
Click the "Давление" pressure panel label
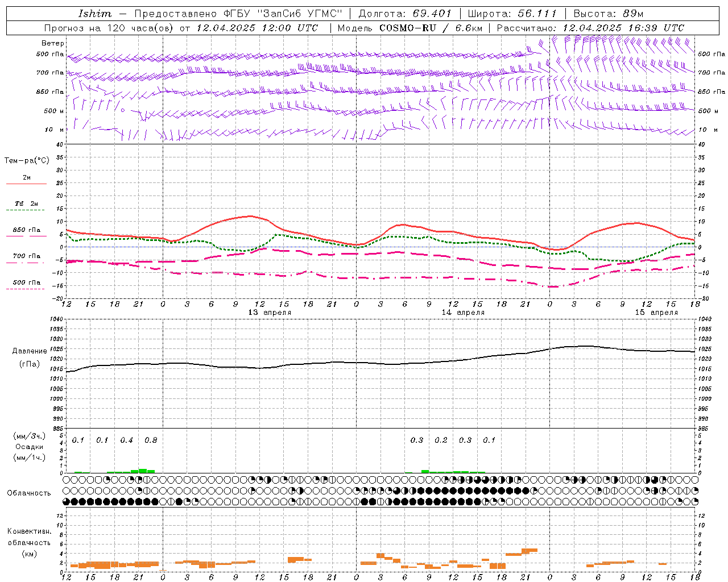30,351
